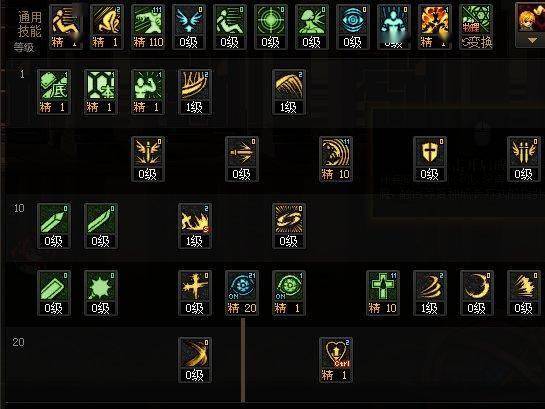This screenshot has height=409, width=545.
Task: Select the green crosshair target skill
Action: point(270,27)
